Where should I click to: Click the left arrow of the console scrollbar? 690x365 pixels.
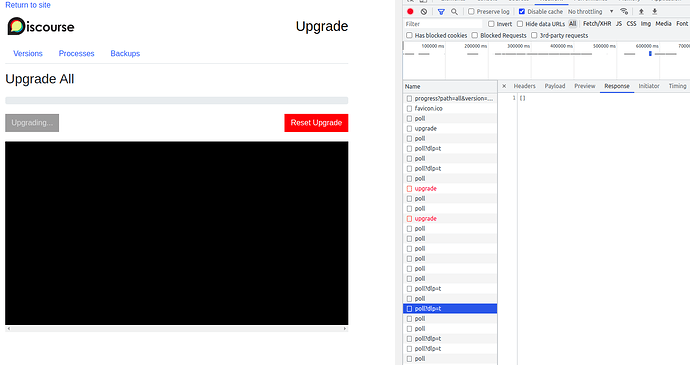point(8,328)
